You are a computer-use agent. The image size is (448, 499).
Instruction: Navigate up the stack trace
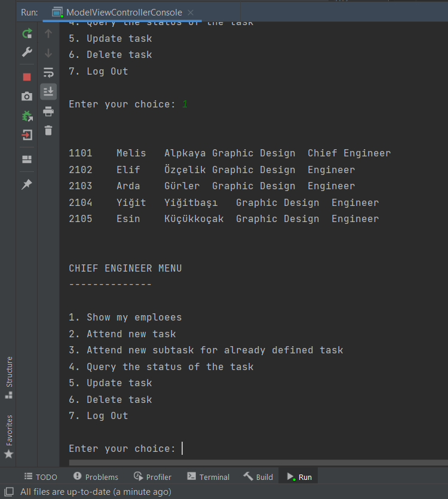48,34
